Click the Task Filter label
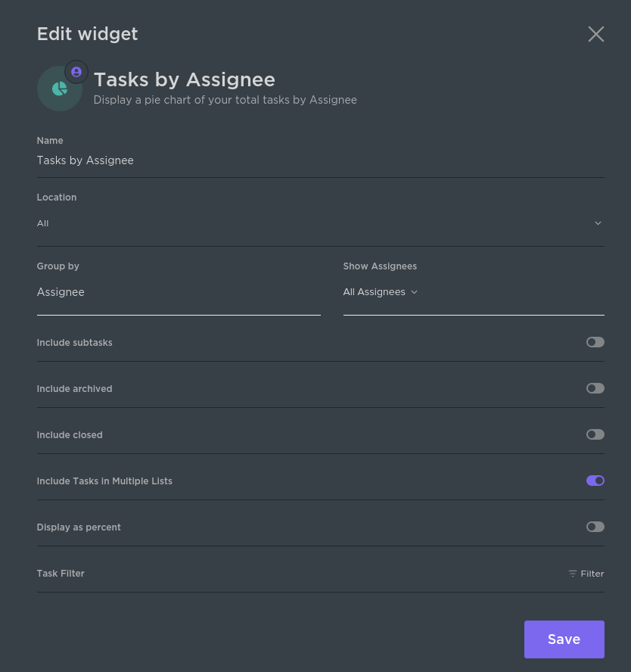The width and height of the screenshot is (631, 672). coord(61,574)
